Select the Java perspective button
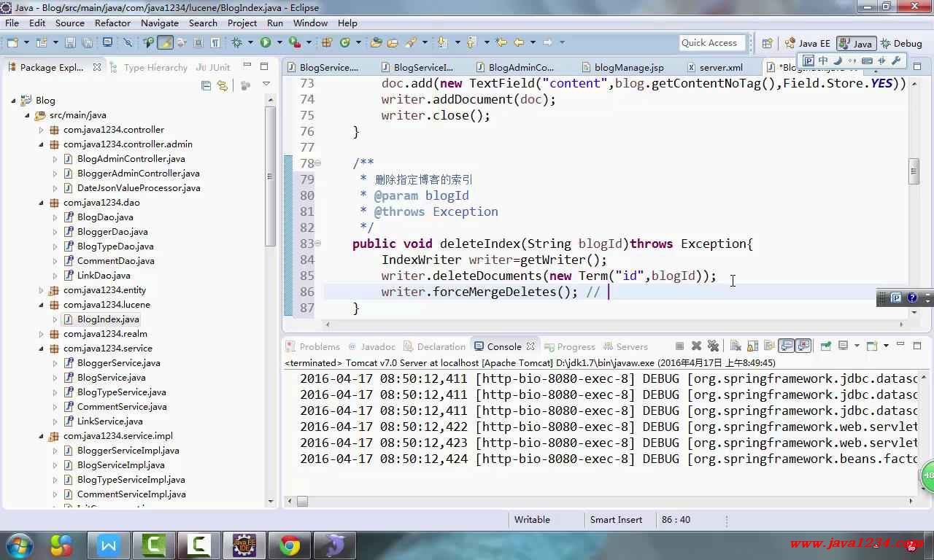Screen dimensions: 934x560 (855, 43)
